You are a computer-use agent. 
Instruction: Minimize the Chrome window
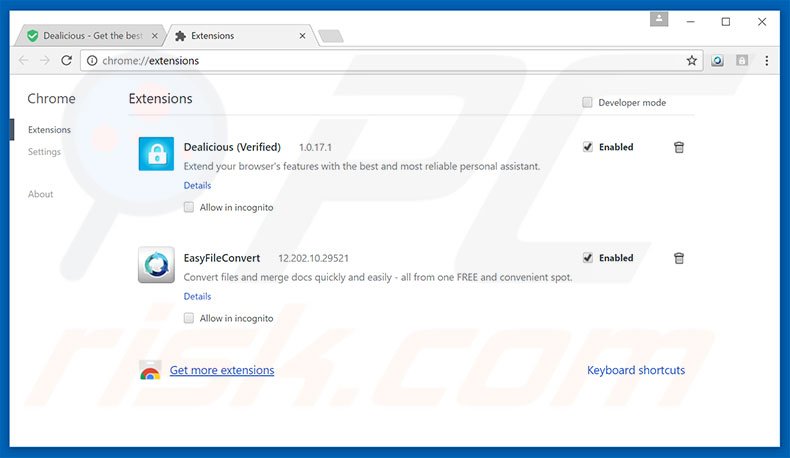(690, 22)
